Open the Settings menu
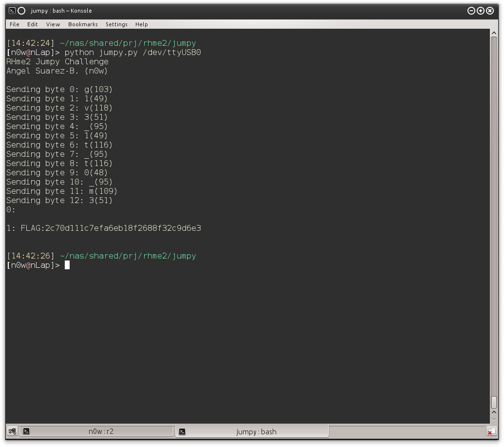The image size is (504, 447). pyautogui.click(x=116, y=24)
